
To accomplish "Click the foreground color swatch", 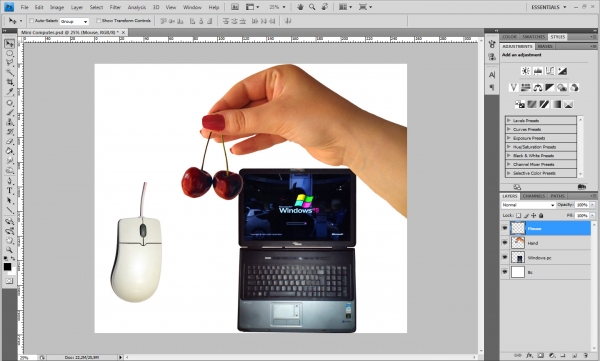I will pyautogui.click(x=7, y=267).
